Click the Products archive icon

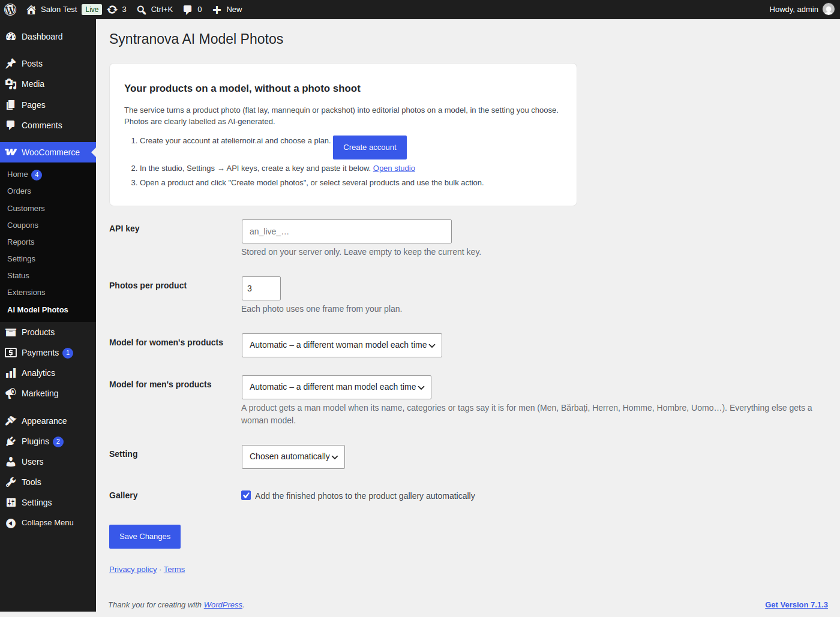[x=11, y=332]
